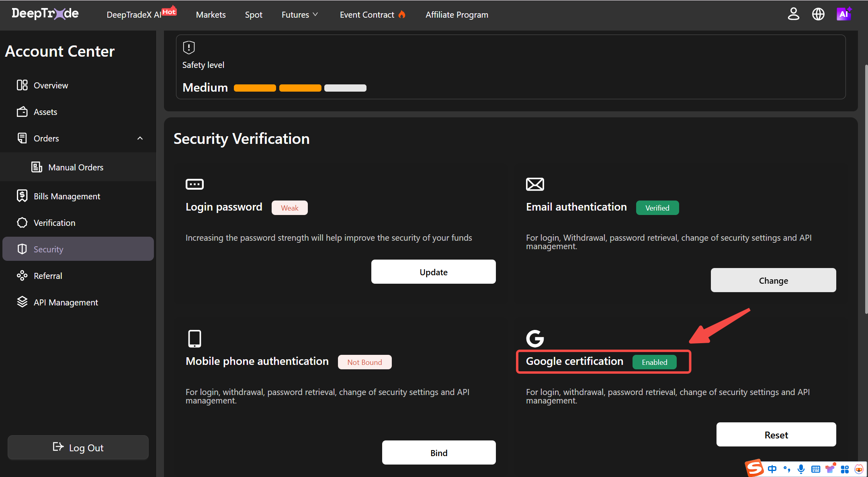
Task: Open the purple AI assistant icon
Action: [x=843, y=14]
